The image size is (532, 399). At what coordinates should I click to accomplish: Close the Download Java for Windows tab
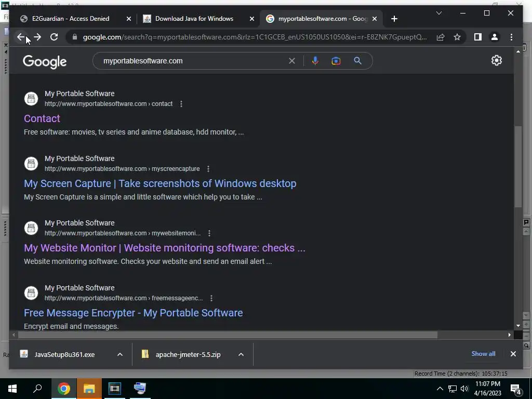(252, 19)
